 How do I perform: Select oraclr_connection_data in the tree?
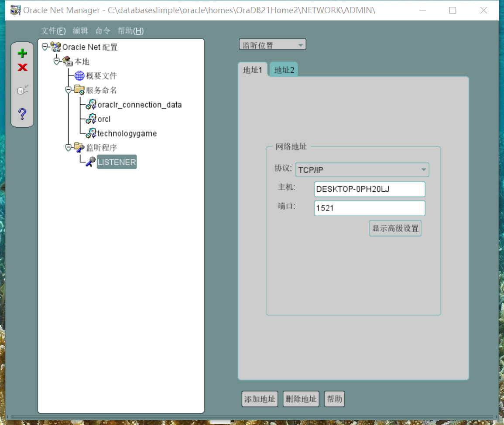pyautogui.click(x=140, y=105)
